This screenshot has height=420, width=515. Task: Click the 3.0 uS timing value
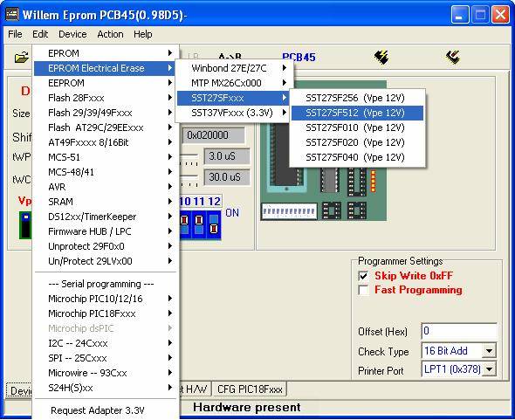click(227, 156)
